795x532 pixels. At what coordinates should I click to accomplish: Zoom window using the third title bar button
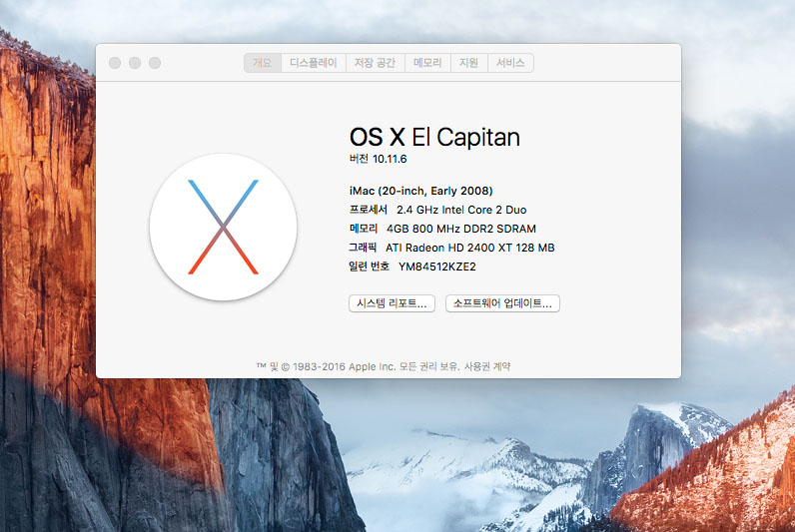[x=155, y=63]
